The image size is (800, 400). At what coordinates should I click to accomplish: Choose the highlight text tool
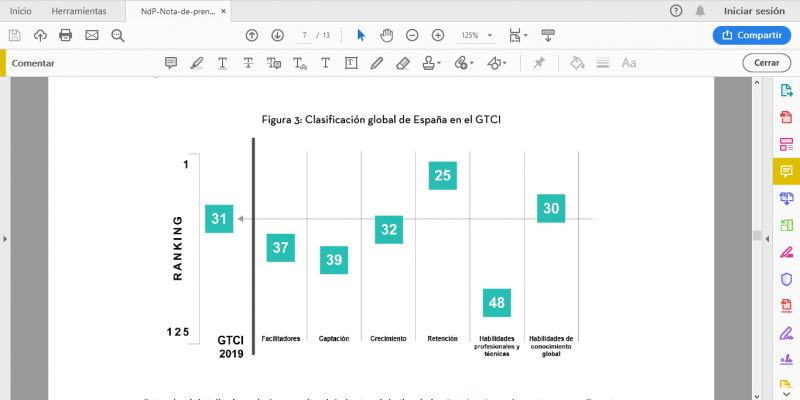point(196,63)
